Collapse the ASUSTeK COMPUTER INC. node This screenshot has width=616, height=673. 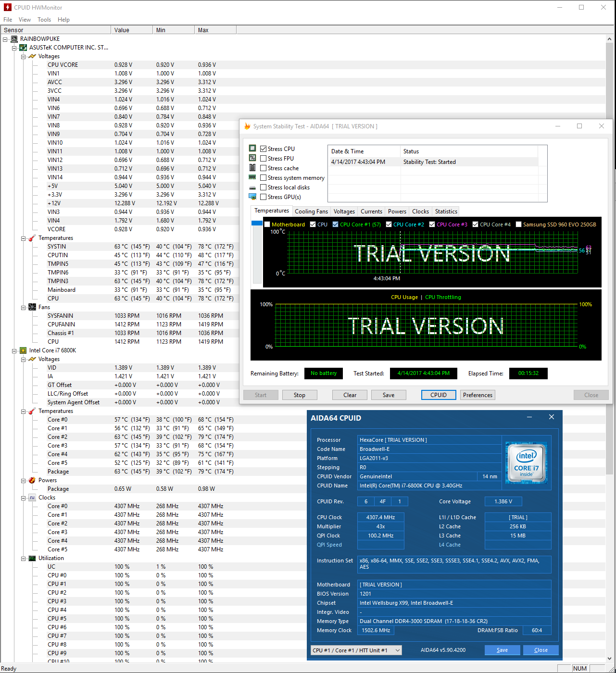coord(14,48)
